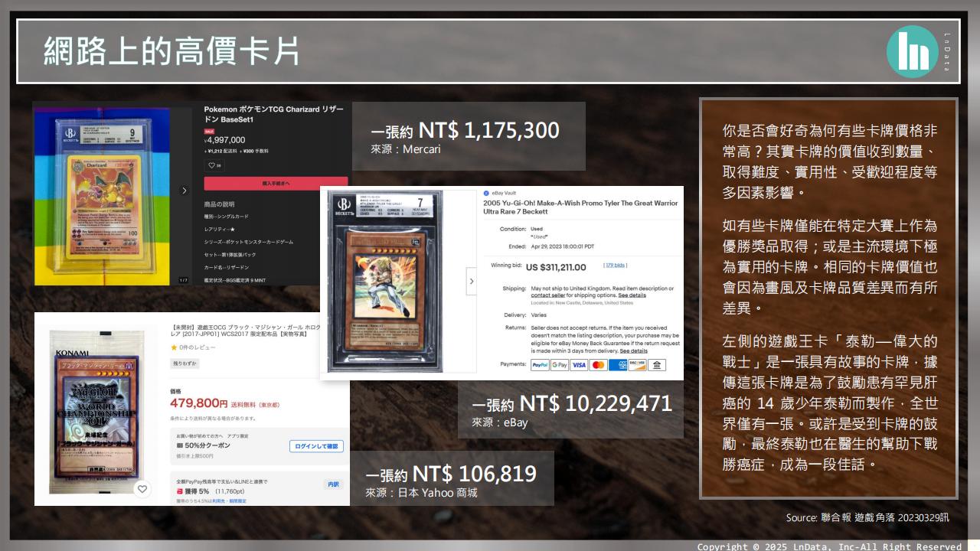The height and width of the screenshot is (551, 980).
Task: Click the caption 來源：Mercari
Action: [406, 150]
